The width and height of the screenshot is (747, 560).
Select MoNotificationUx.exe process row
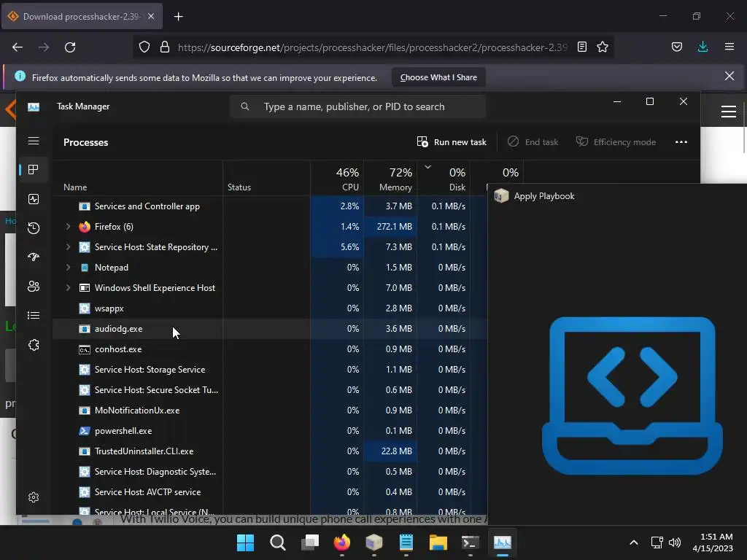[270, 411]
